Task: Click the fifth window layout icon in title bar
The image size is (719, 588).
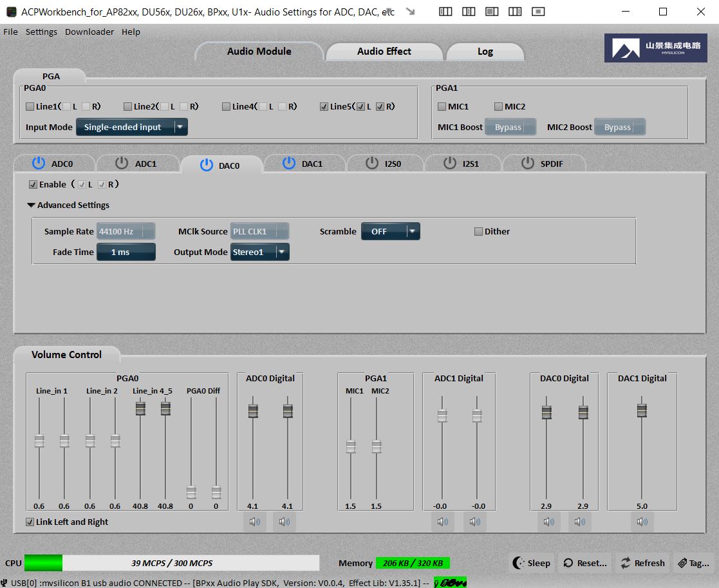Action: (x=538, y=12)
